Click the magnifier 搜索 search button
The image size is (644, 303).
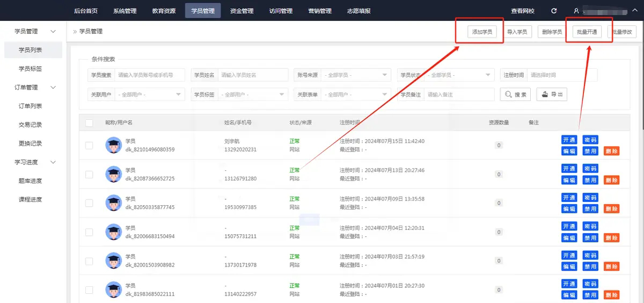(x=515, y=95)
